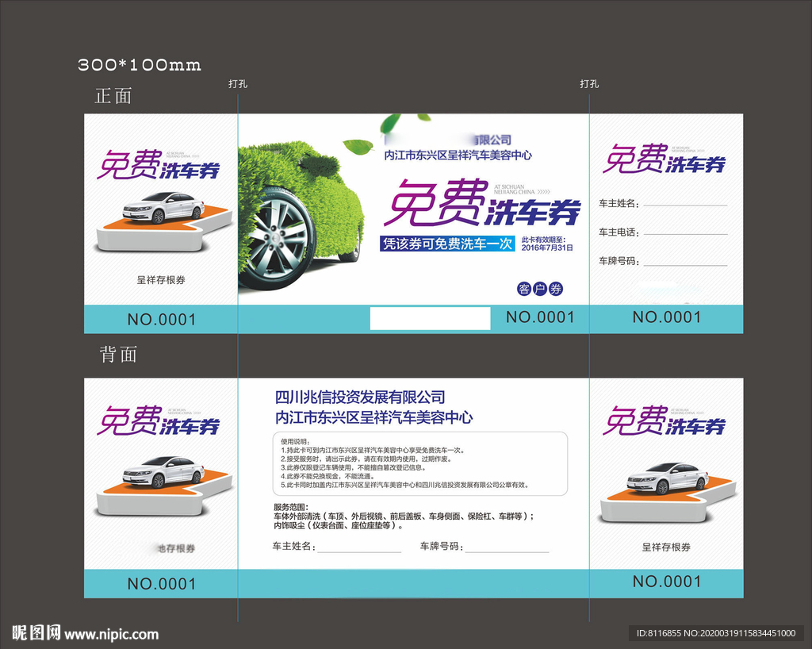Click the large center "免费洗车券" title
This screenshot has width=812, height=649.
coord(481,204)
